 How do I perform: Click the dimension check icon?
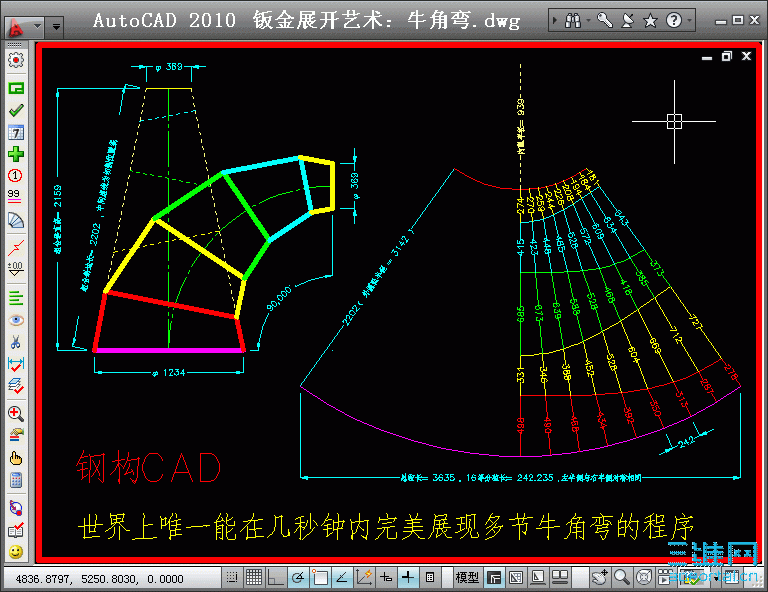click(16, 364)
